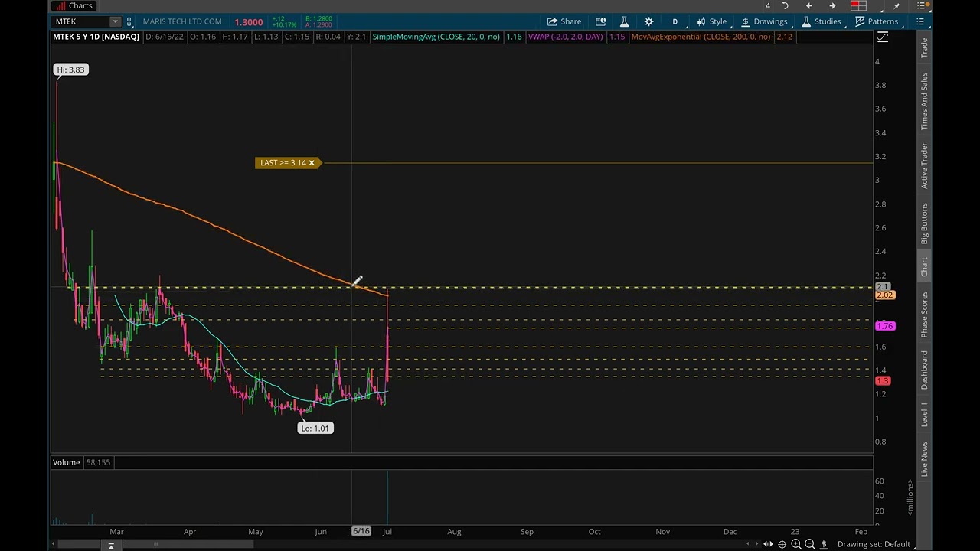Click the pin window icon

click(897, 5)
